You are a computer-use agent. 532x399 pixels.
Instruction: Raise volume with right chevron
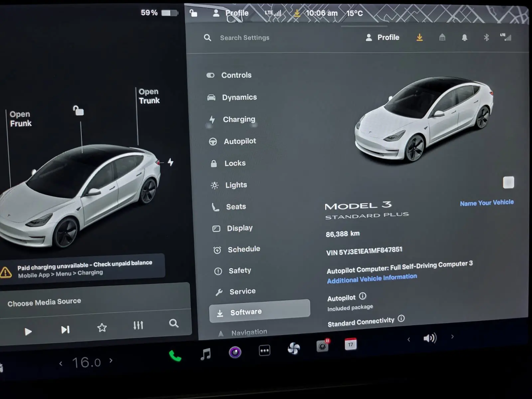452,336
